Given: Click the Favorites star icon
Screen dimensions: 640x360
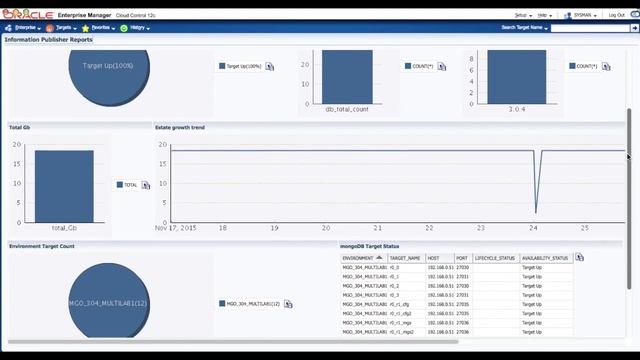Looking at the screenshot, I should coord(85,28).
